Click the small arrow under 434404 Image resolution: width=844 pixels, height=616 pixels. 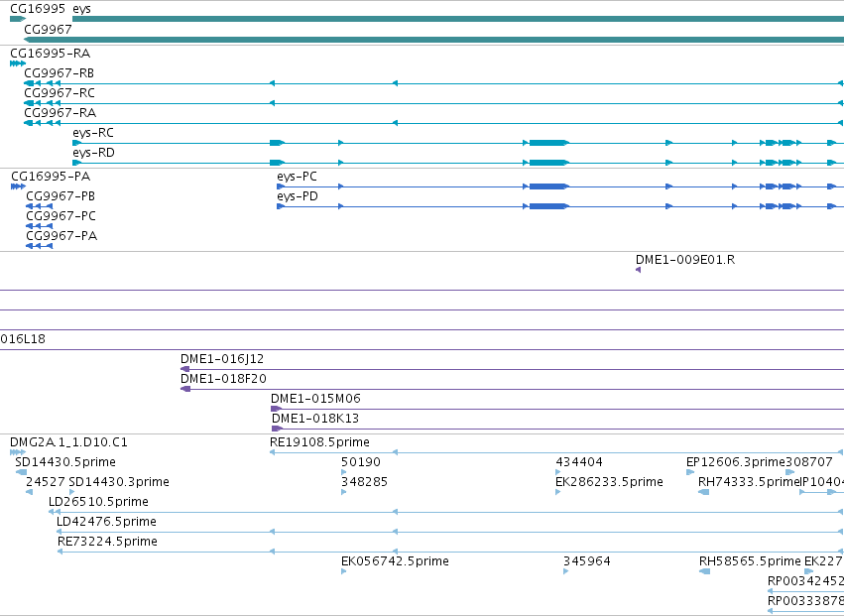558,472
